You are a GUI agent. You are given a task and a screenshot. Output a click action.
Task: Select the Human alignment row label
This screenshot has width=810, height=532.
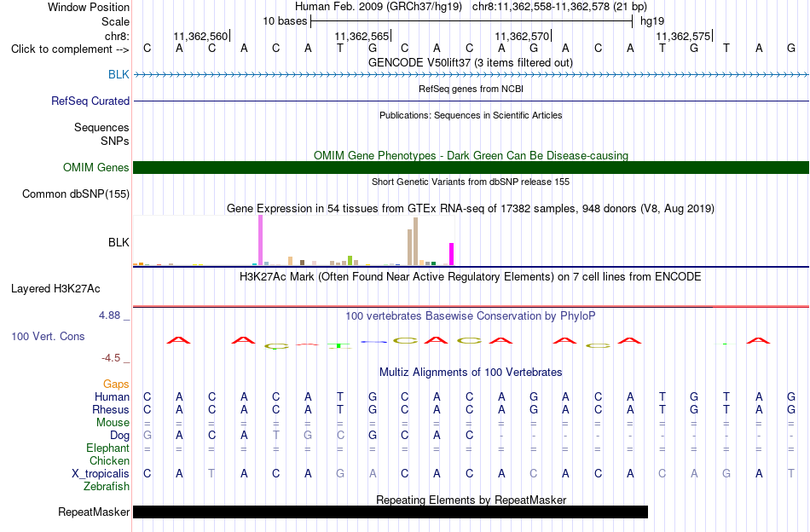point(112,396)
